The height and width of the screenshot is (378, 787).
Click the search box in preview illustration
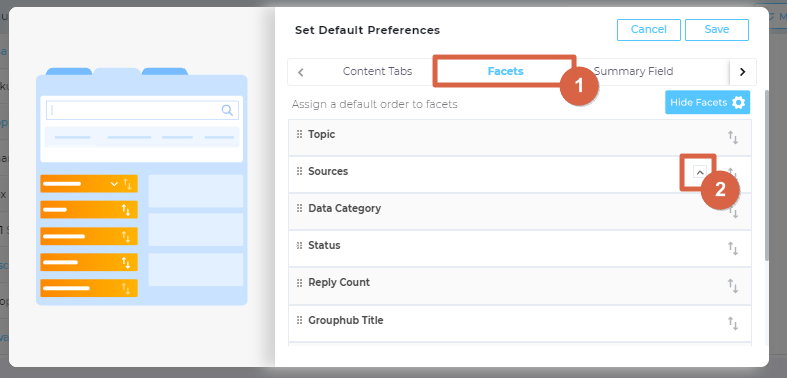coord(142,110)
